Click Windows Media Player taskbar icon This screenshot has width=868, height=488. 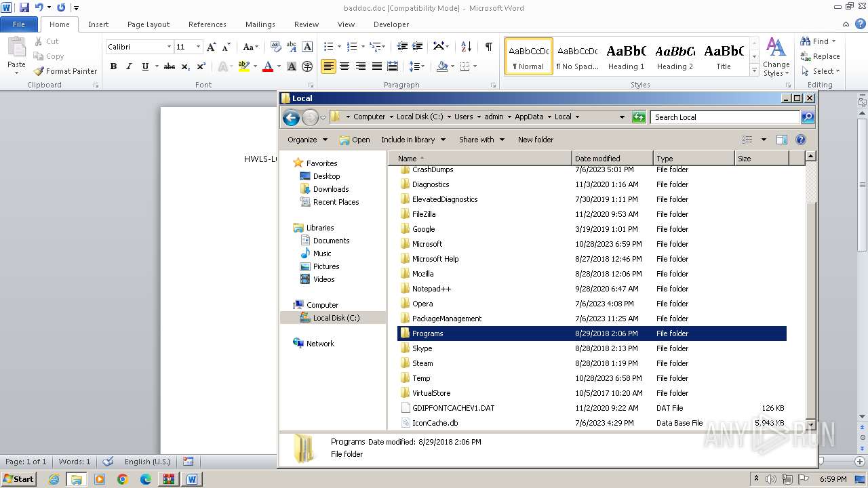100,479
